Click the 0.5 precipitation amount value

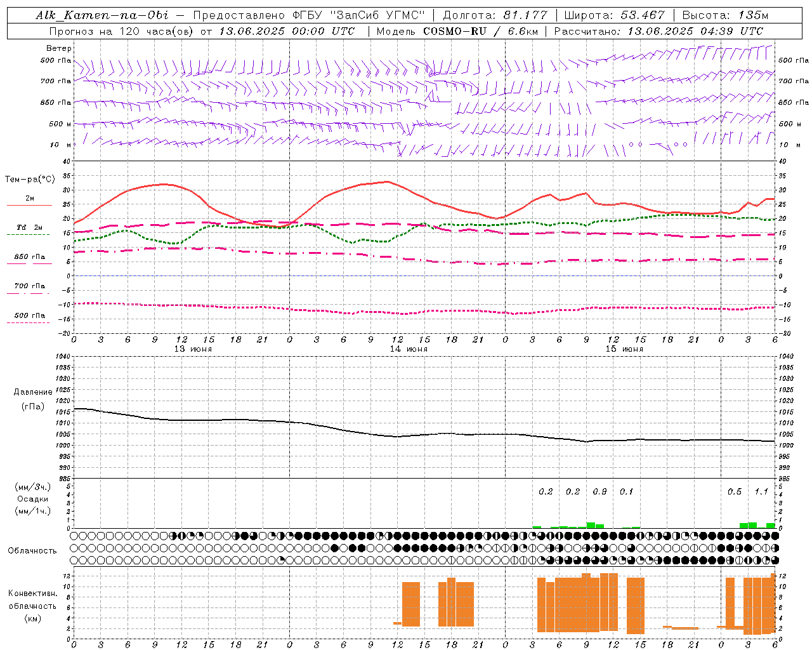(x=735, y=492)
